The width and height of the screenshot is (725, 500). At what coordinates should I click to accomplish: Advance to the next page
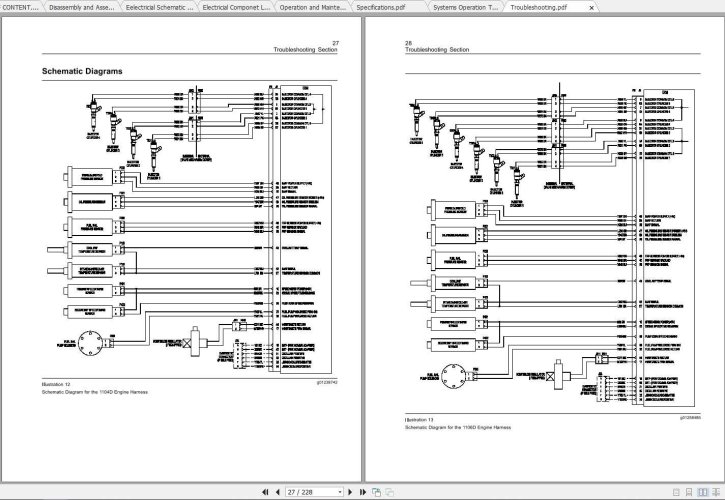click(350, 492)
